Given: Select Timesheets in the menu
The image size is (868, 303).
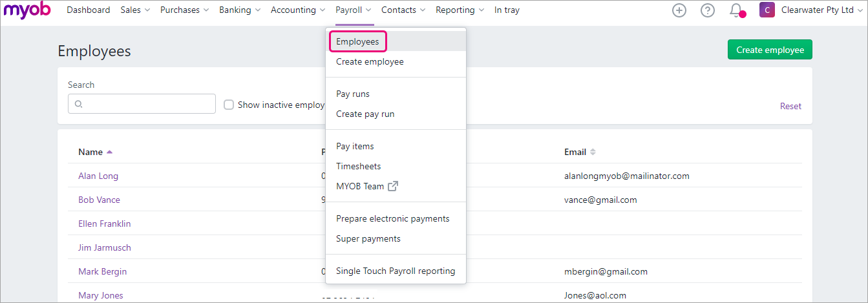Looking at the screenshot, I should click(358, 166).
